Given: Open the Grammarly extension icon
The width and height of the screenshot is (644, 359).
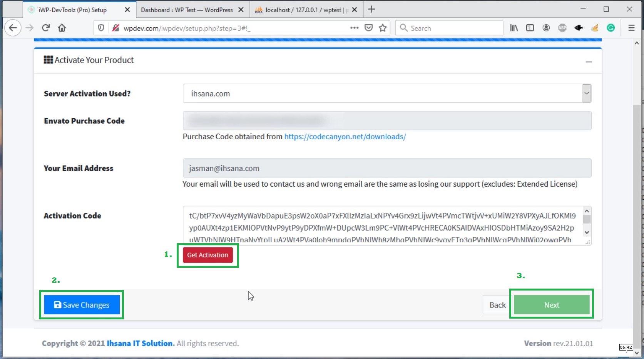Looking at the screenshot, I should click(611, 28).
